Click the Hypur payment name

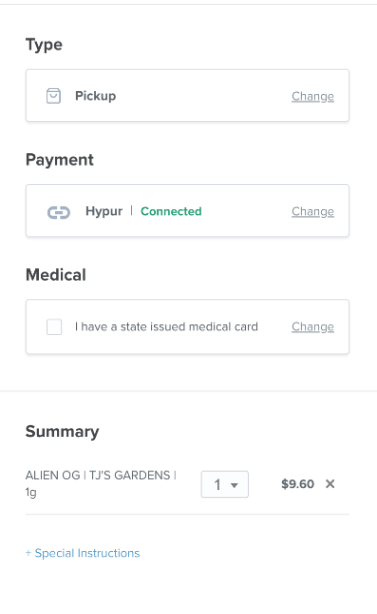click(104, 211)
